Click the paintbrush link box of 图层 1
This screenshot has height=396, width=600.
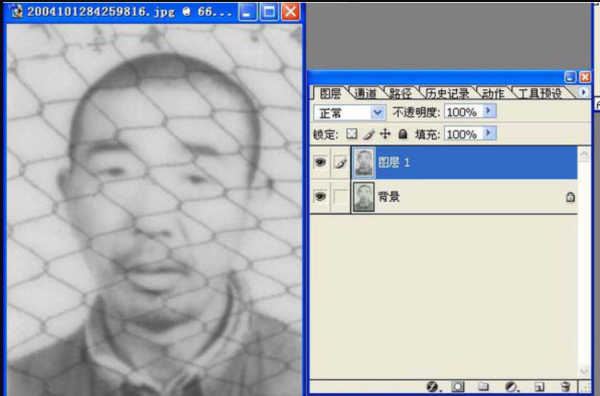340,163
